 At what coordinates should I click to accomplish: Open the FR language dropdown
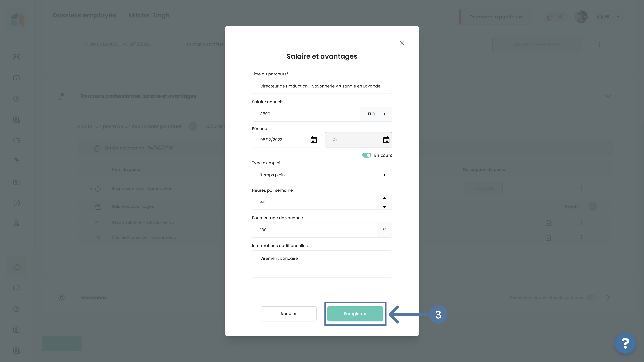(x=608, y=17)
